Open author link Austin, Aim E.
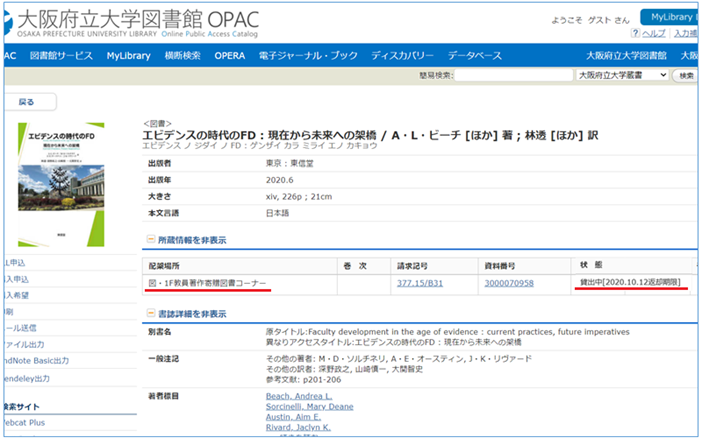Image resolution: width=702 pixels, height=438 pixels. point(293,417)
